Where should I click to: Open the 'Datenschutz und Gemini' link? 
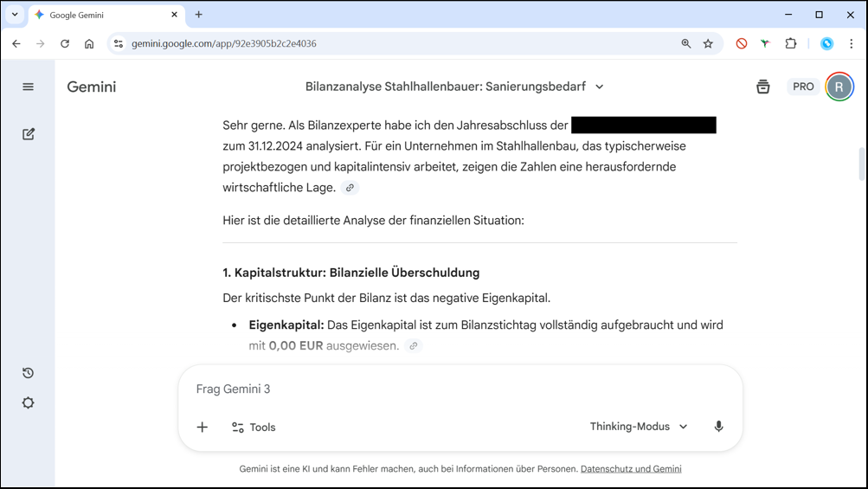point(631,469)
